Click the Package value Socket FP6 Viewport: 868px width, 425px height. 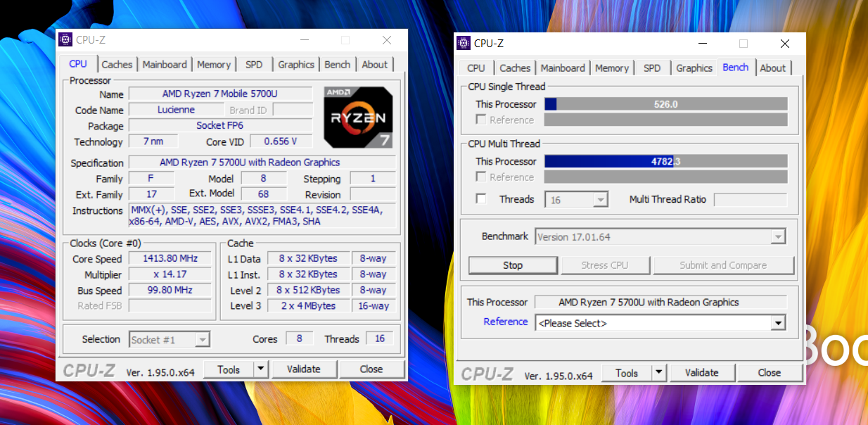[220, 126]
